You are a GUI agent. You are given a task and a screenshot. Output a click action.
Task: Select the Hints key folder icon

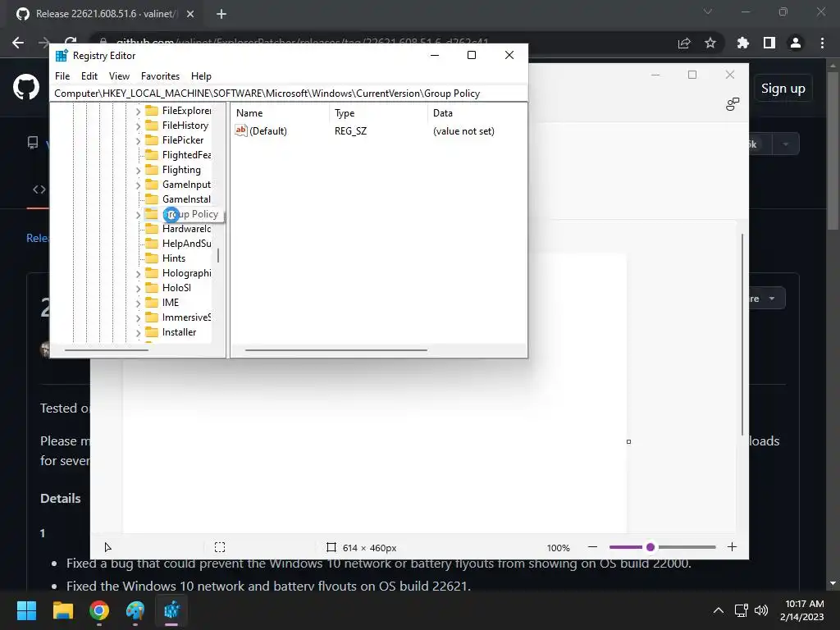click(x=152, y=258)
